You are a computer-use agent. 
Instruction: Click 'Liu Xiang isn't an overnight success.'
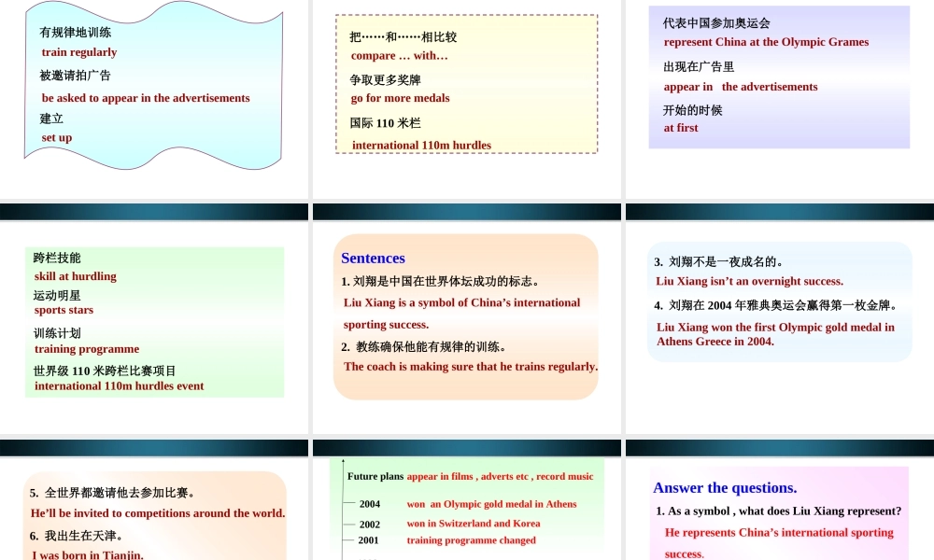(x=749, y=282)
